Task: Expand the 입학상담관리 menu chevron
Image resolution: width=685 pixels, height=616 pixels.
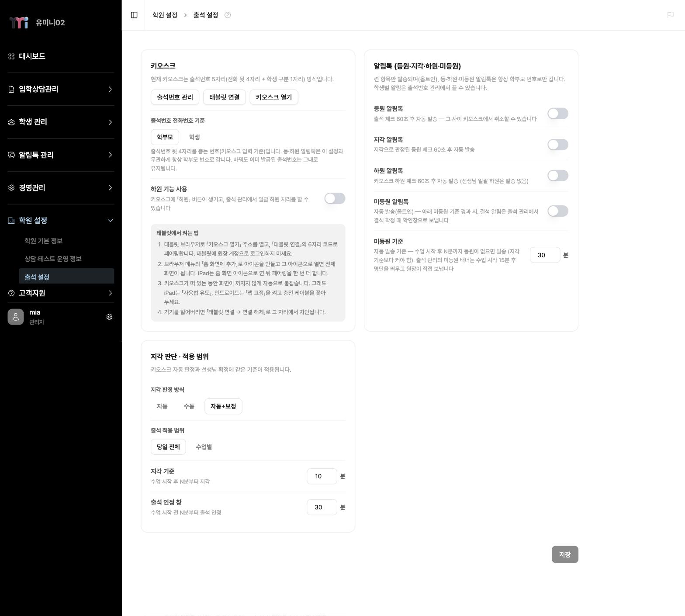Action: pos(110,89)
